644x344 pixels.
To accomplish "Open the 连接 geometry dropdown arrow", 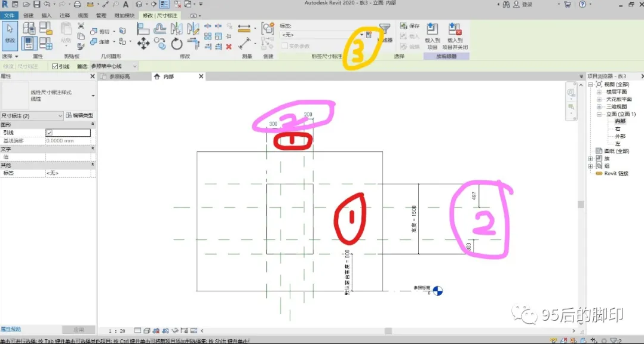I will [114, 42].
